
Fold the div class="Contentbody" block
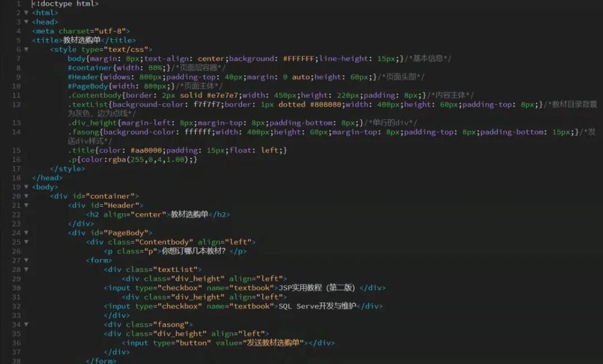pos(26,242)
